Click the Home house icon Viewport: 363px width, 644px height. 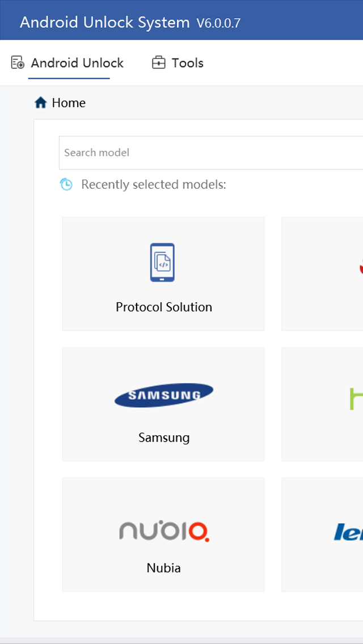click(40, 103)
